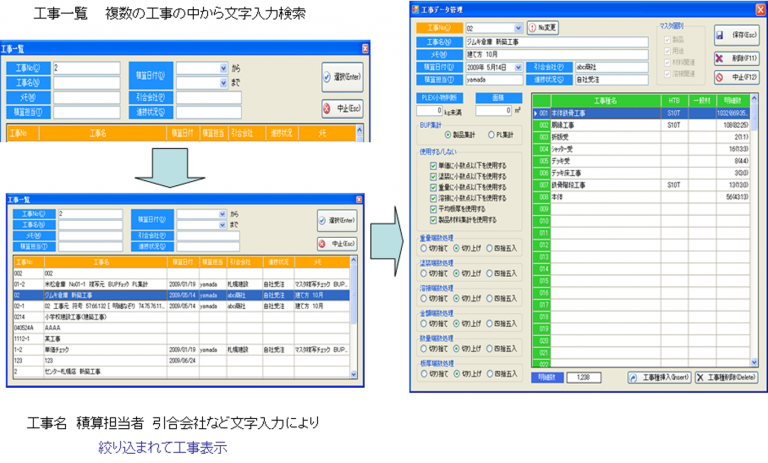Image resolution: width=768 pixels, height=463 pixels.
Task: Select row 002 胴縁工事 in grid
Action: [641, 125]
